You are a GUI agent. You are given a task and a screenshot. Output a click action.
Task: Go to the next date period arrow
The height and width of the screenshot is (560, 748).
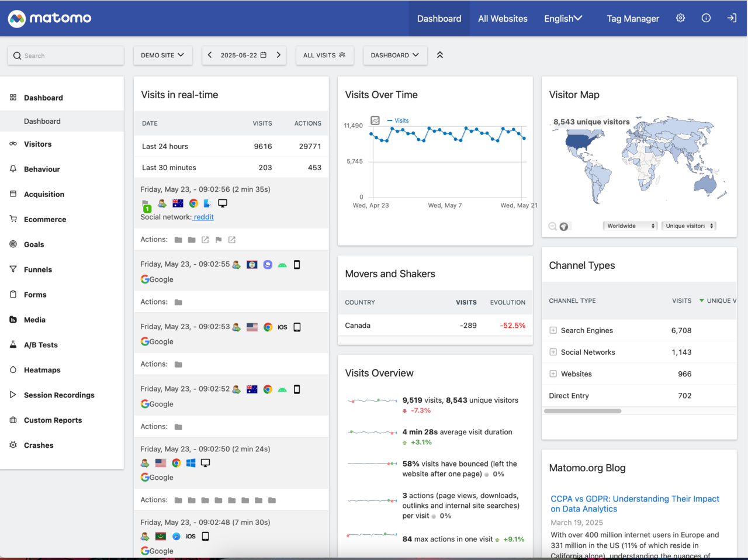coord(279,55)
